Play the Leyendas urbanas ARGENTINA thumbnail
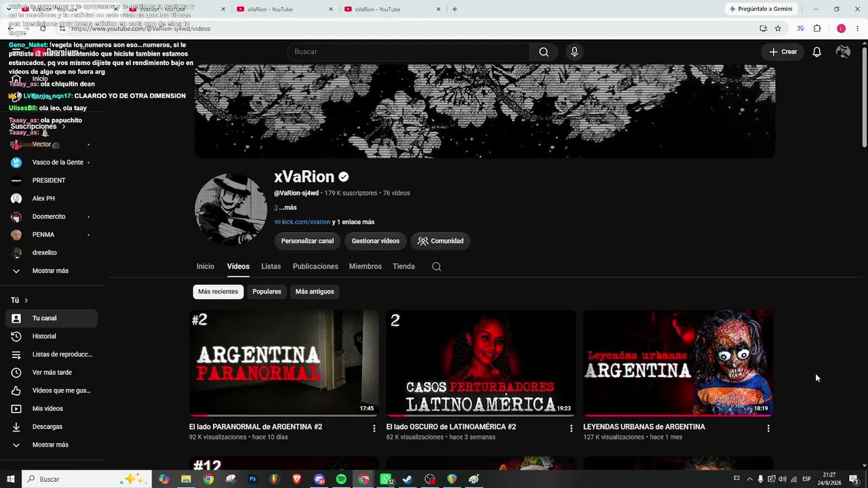 pos(678,363)
